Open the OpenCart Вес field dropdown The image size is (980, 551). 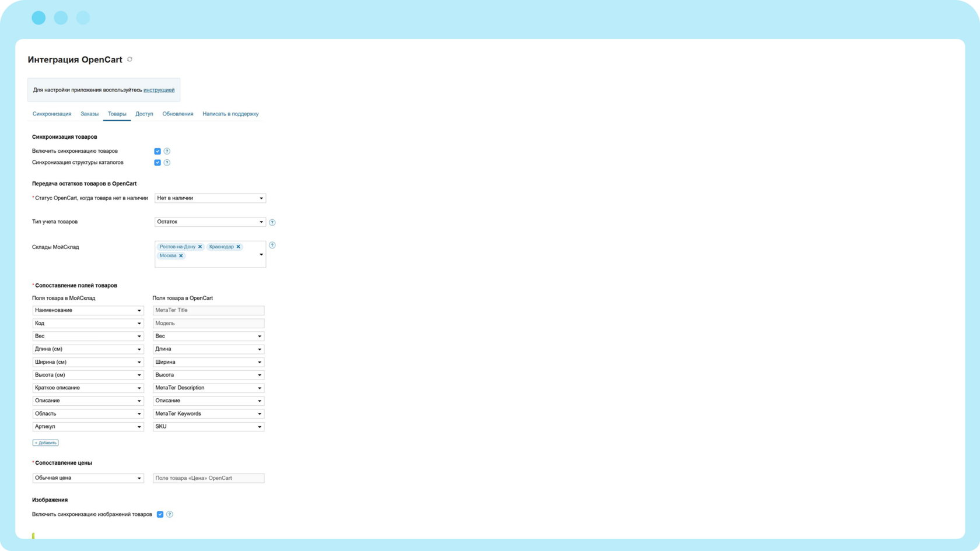[x=208, y=336]
